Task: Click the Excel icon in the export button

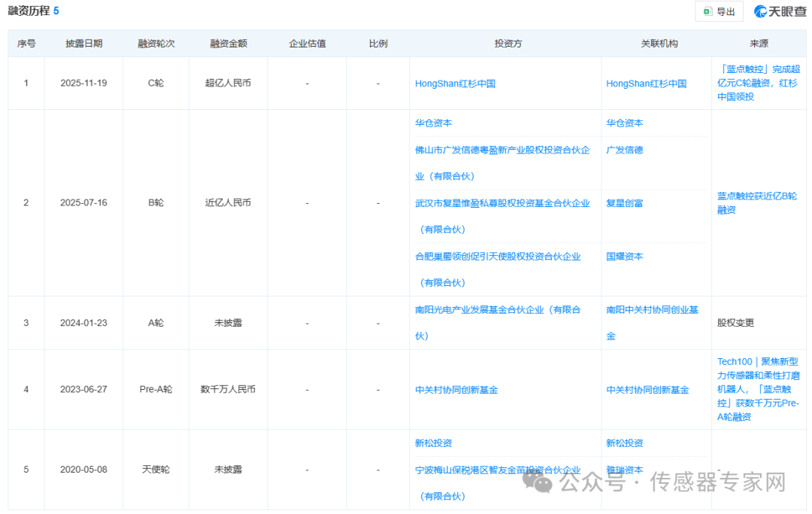Action: [x=707, y=12]
